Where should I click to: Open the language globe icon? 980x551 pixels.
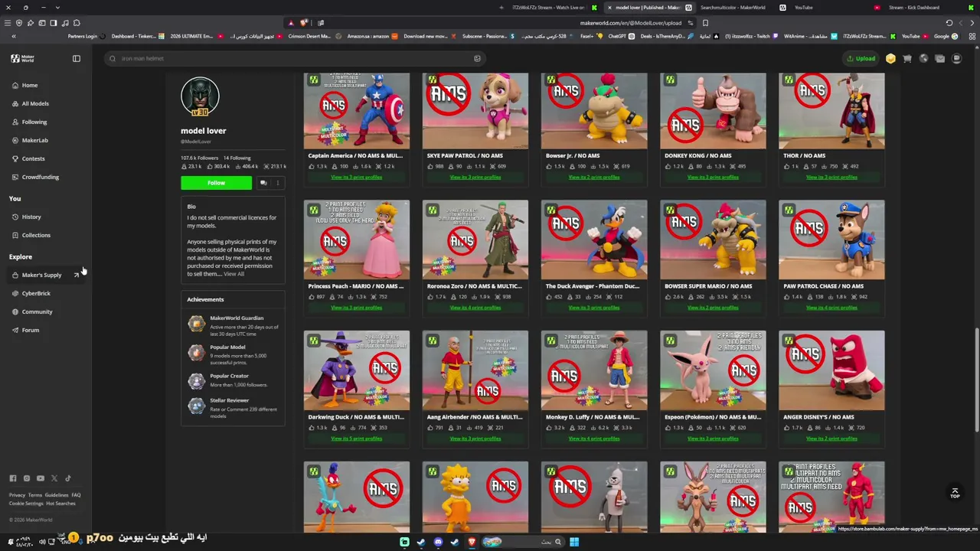pyautogui.click(x=923, y=58)
